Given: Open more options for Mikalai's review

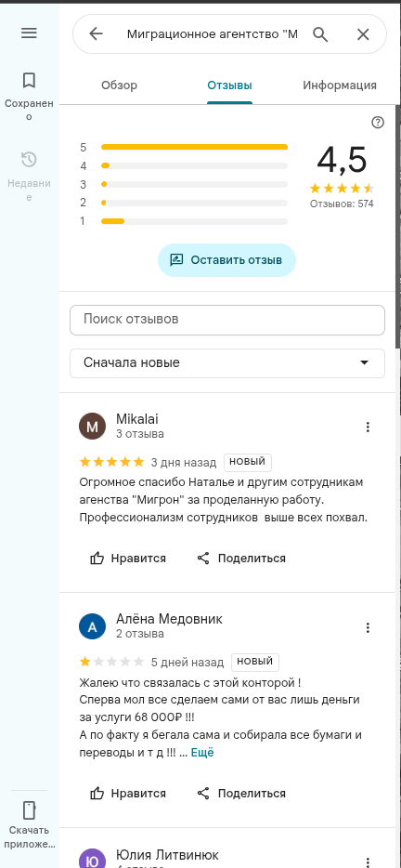Looking at the screenshot, I should [x=368, y=427].
